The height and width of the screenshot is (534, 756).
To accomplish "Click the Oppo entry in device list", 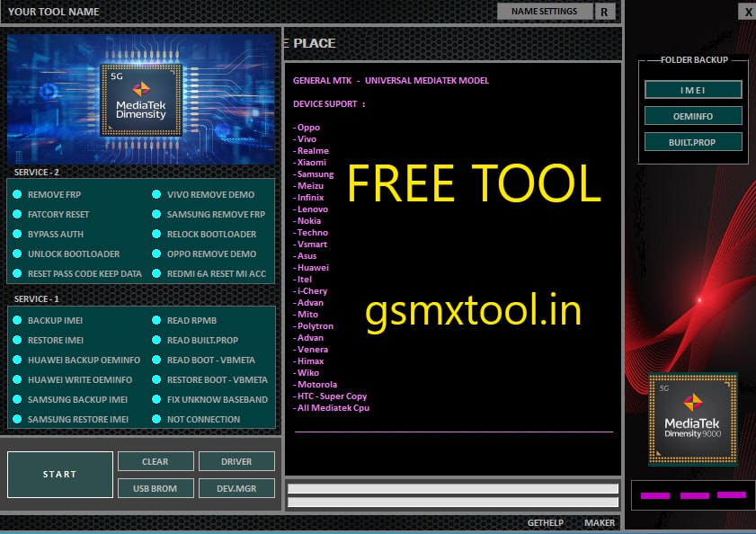I will click(x=307, y=127).
